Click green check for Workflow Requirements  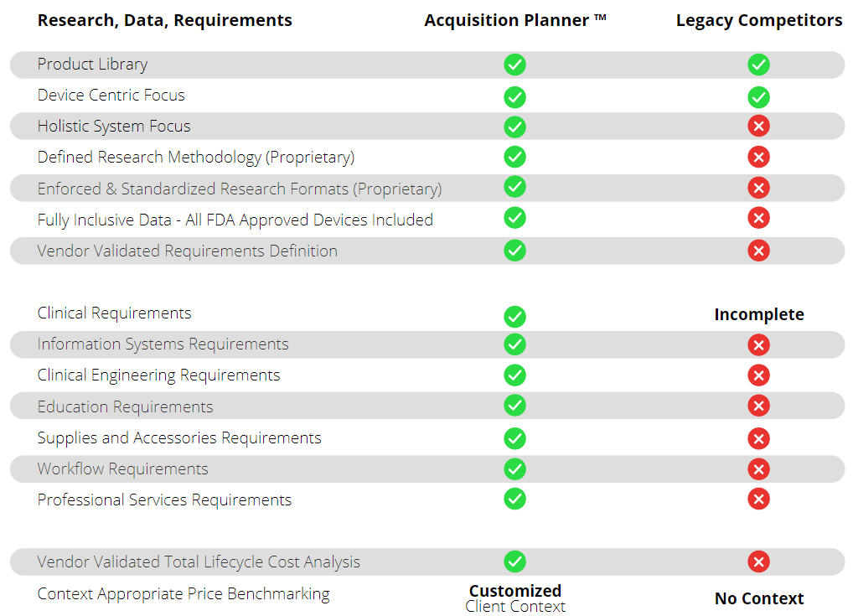[x=514, y=469]
